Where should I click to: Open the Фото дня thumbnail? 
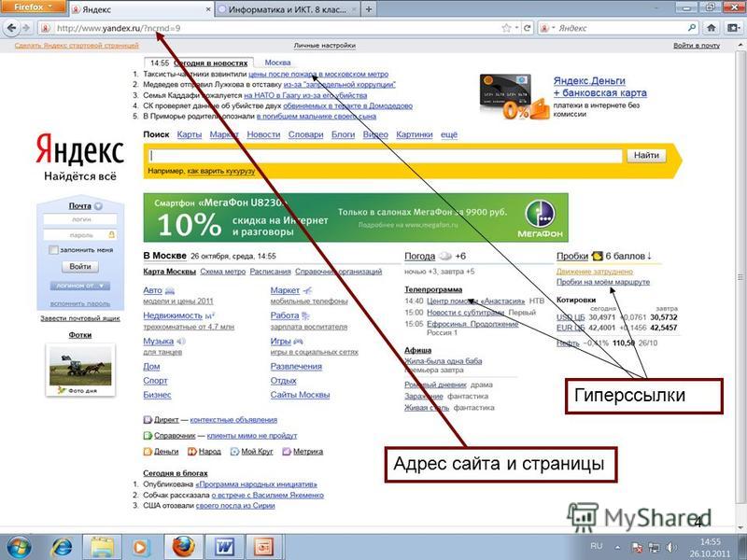(80, 366)
